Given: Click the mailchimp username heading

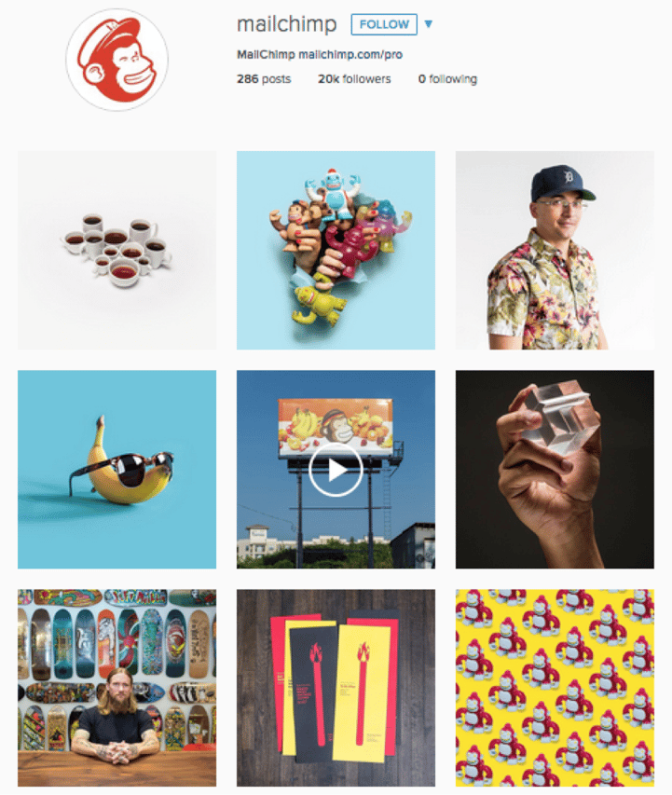Looking at the screenshot, I should (286, 24).
